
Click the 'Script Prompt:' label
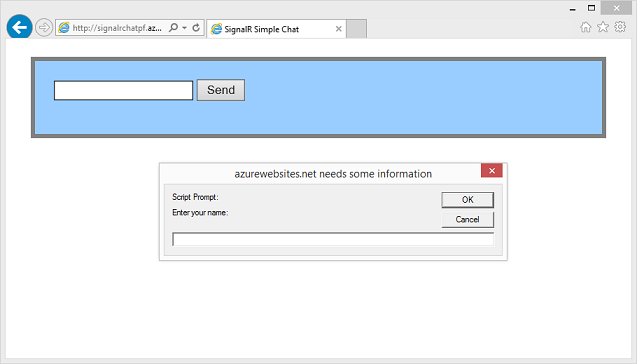tap(195, 197)
